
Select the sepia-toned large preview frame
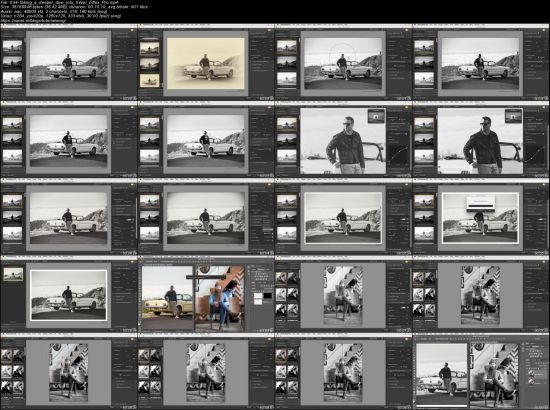206,63
